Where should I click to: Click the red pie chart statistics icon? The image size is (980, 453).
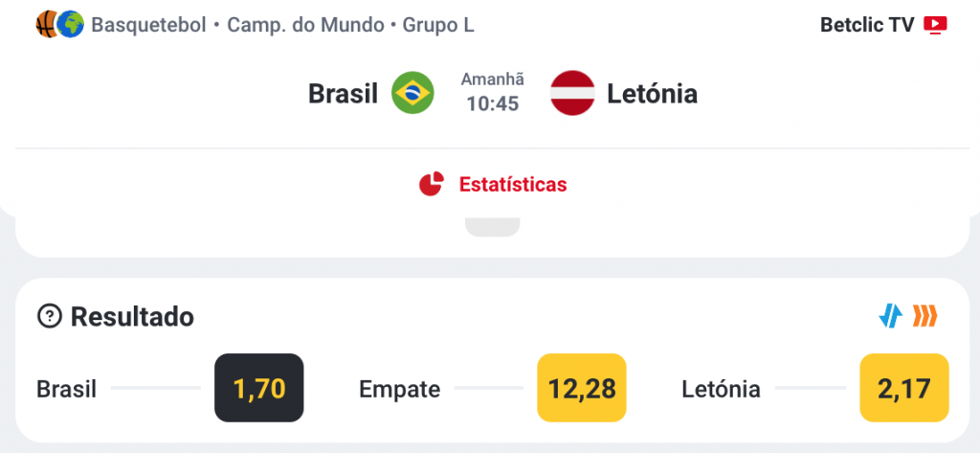[432, 184]
